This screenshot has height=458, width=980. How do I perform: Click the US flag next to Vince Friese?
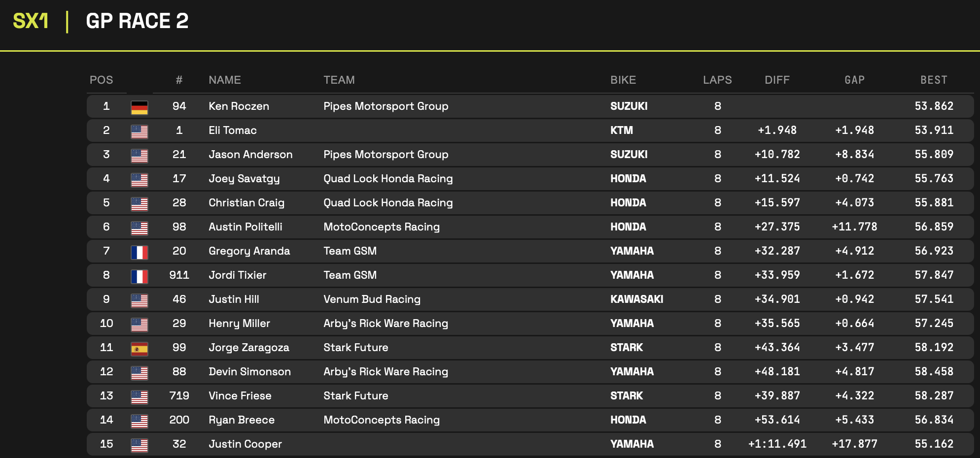(x=140, y=396)
